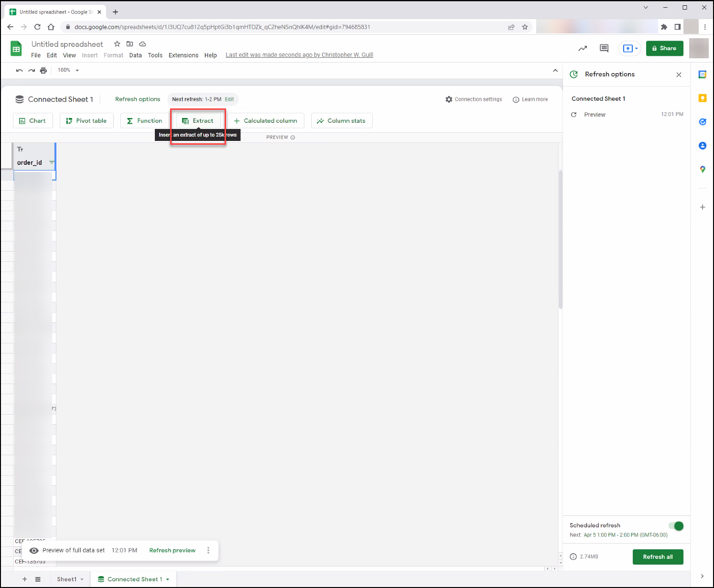Open the Extensions menu
This screenshot has width=714, height=588.
point(184,55)
